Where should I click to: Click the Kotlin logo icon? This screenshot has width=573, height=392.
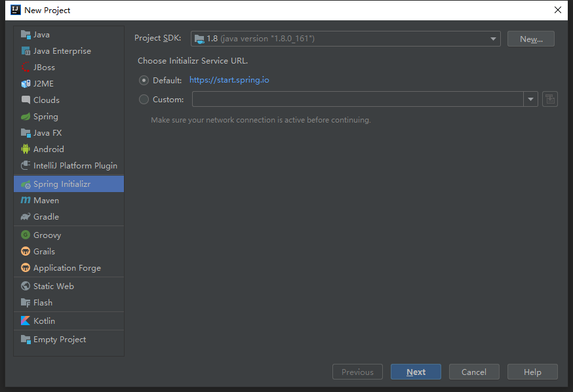pos(26,321)
